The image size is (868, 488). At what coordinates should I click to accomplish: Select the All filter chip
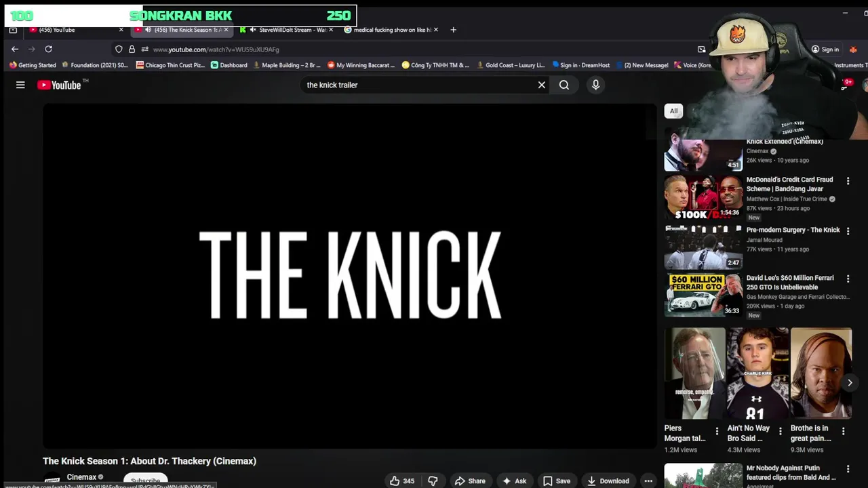[673, 111]
